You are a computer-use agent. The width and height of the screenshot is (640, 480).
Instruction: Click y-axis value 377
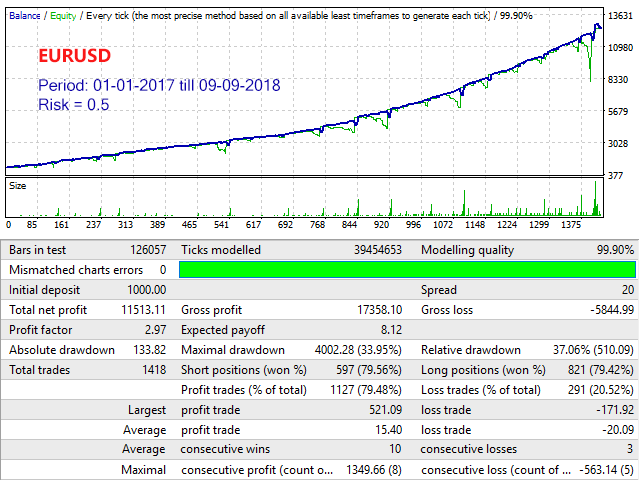(616, 176)
